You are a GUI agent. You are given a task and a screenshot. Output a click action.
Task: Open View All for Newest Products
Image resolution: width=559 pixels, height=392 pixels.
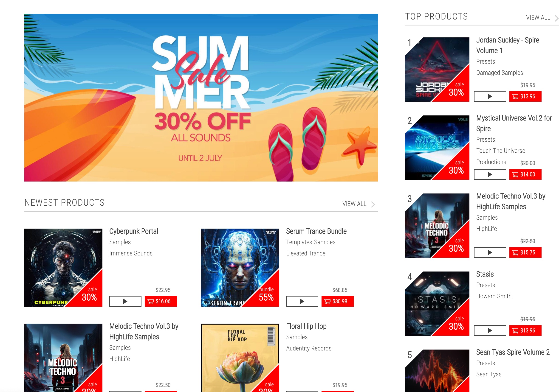(x=358, y=204)
